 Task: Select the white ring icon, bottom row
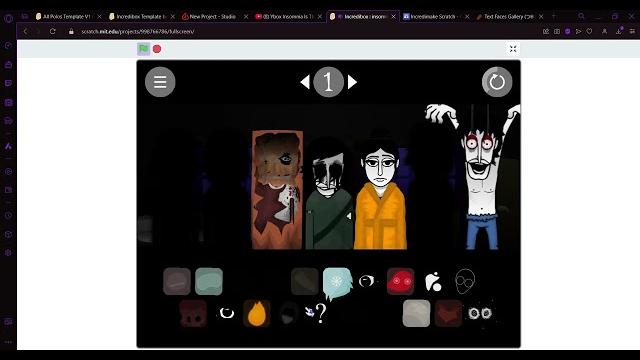point(227,313)
